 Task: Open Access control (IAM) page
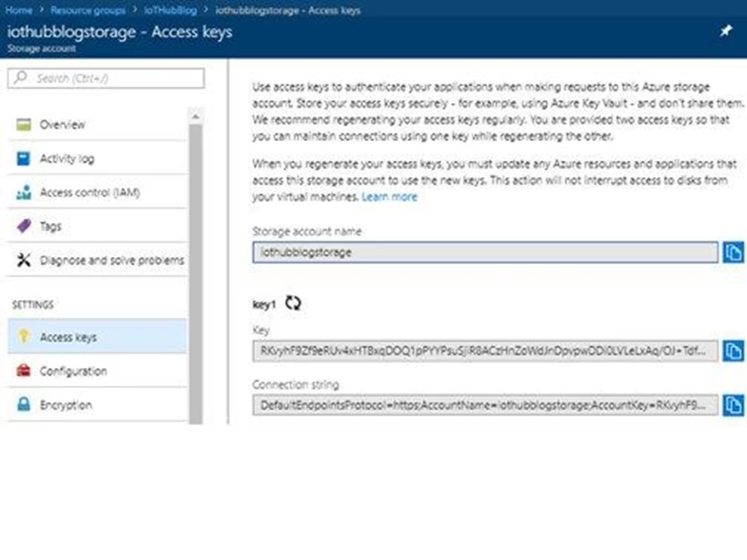click(x=89, y=193)
